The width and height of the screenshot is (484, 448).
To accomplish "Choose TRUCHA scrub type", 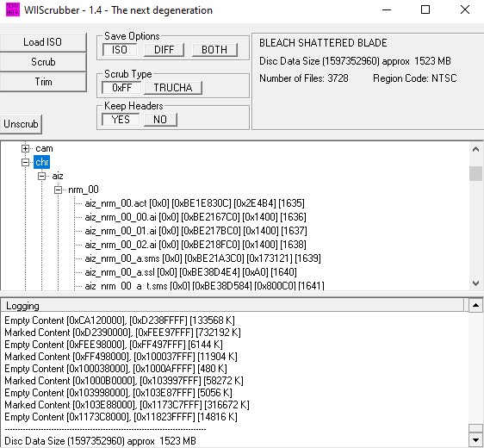I will pos(173,88).
